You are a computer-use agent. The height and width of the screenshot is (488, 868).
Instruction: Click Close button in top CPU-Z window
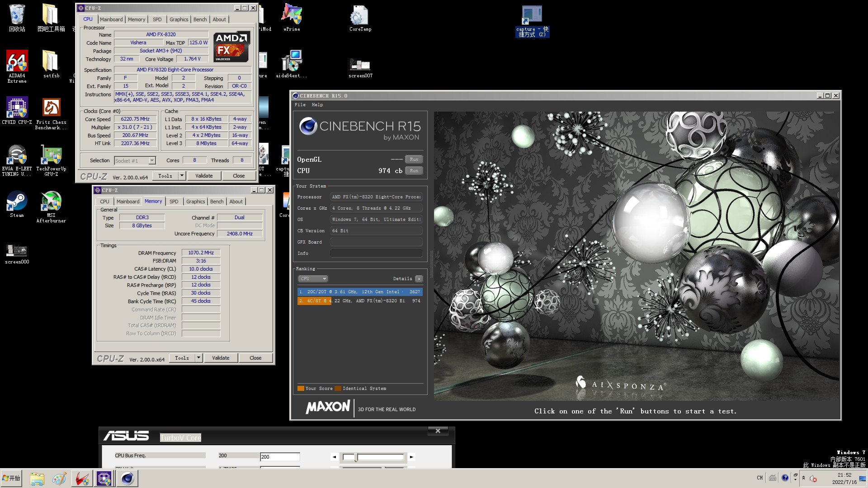(x=239, y=176)
